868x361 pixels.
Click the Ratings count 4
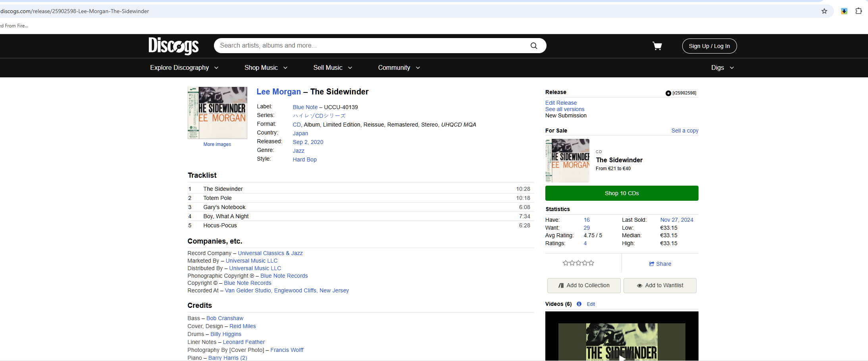[585, 243]
